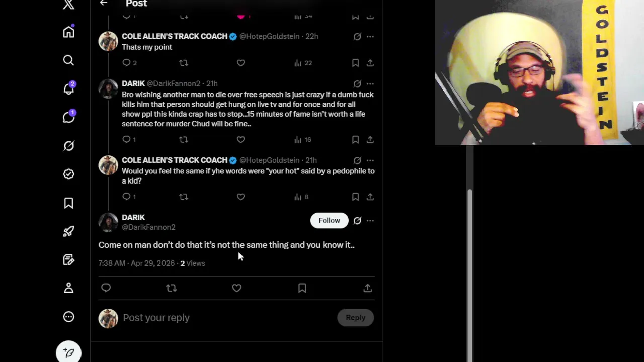The height and width of the screenshot is (362, 644).
Task: Open Notifications bell with badge
Action: click(68, 88)
